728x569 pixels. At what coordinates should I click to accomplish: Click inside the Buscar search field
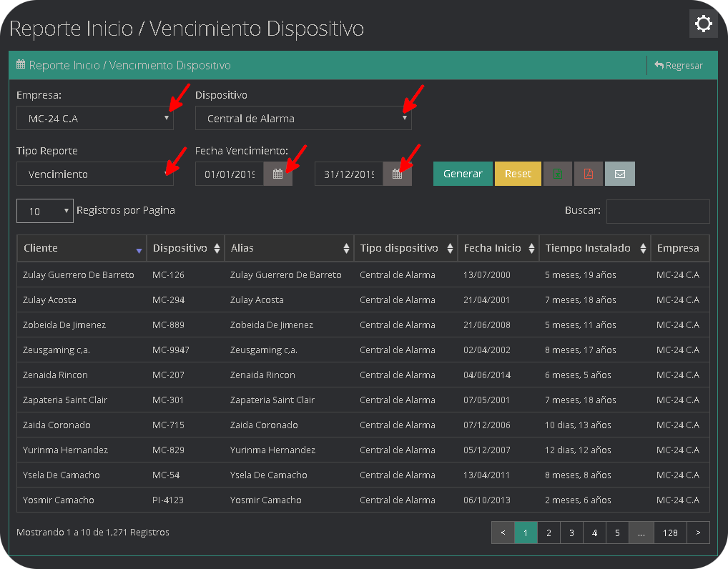657,211
